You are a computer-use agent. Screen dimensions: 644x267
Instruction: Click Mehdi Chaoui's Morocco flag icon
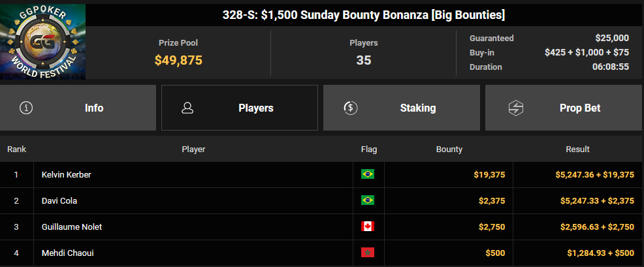[x=368, y=253]
